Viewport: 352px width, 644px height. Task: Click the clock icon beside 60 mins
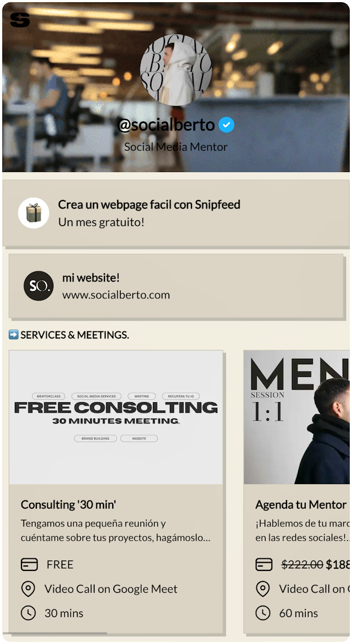coord(263,613)
